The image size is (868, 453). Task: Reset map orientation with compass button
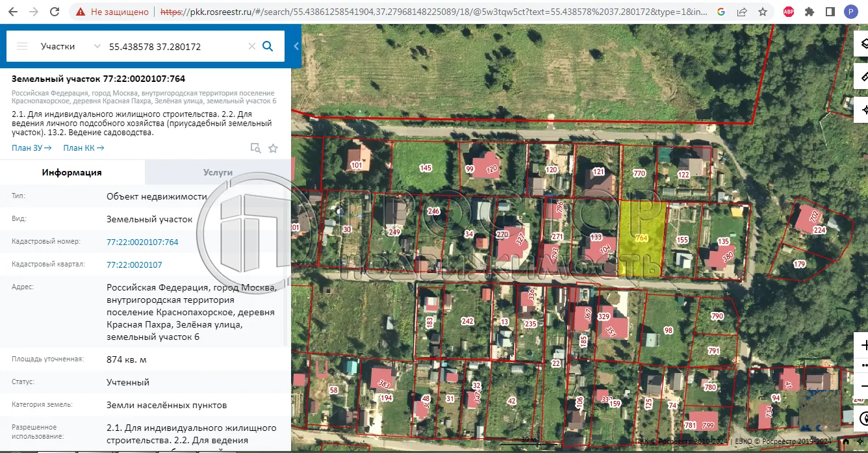tap(862, 417)
